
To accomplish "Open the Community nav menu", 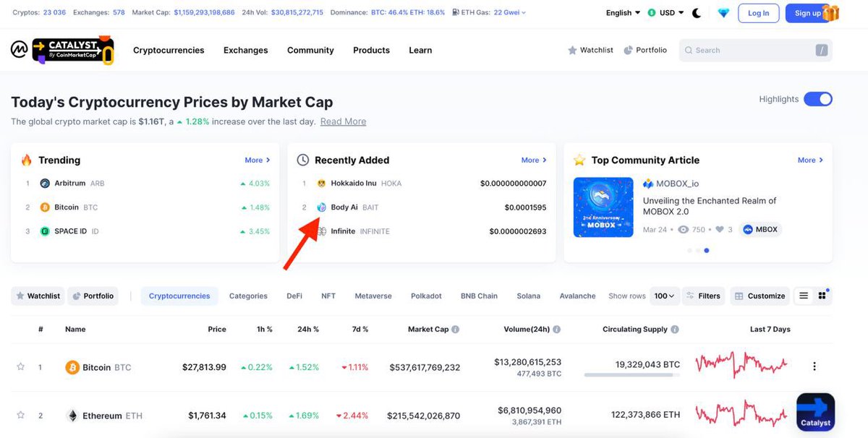I will (x=310, y=50).
